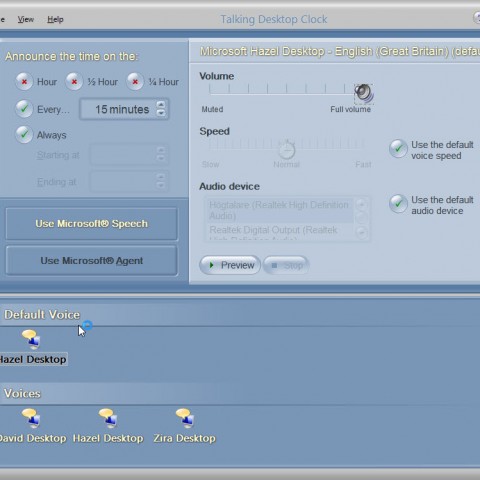480x480 pixels.
Task: Click the Default Voice section header
Action: click(x=42, y=315)
